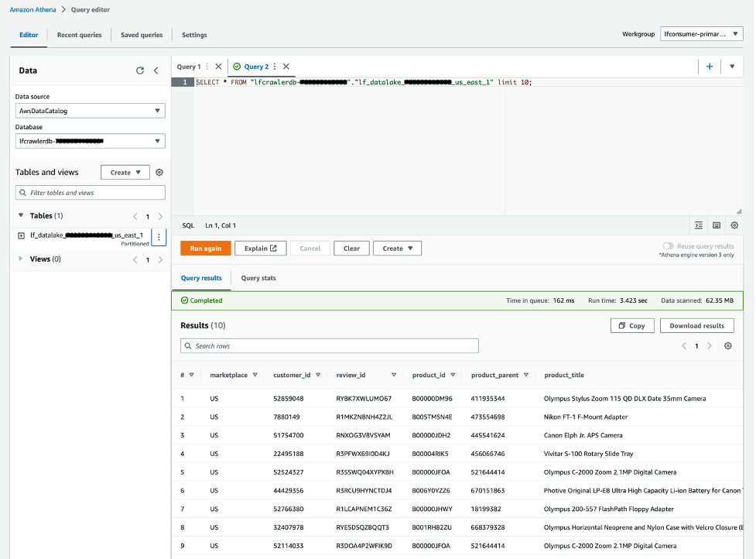
Task: Close the Query 1 tab
Action: point(218,67)
